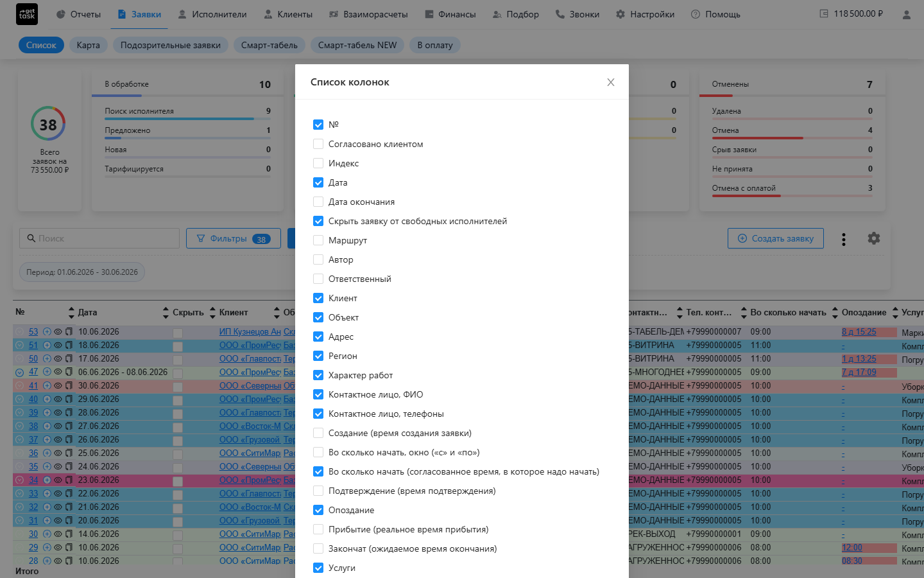Enable the Индекс column checkbox
The height and width of the screenshot is (578, 924).
[318, 163]
